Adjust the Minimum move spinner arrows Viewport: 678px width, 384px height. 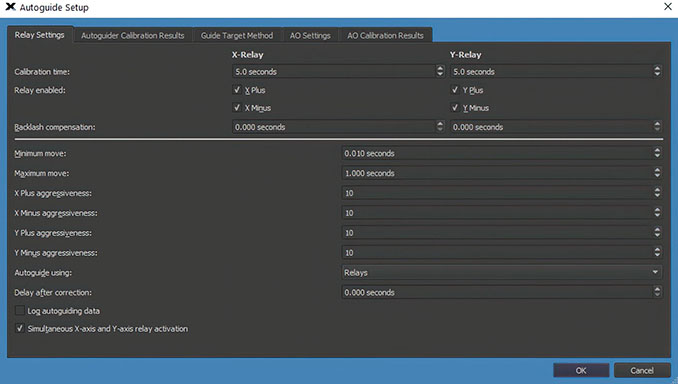[x=657, y=153]
